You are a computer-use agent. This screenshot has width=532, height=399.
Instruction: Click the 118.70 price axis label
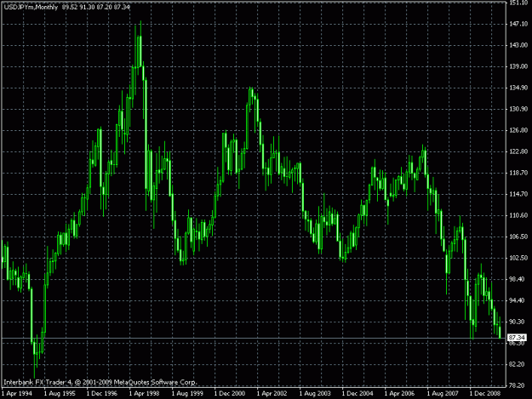coord(518,173)
